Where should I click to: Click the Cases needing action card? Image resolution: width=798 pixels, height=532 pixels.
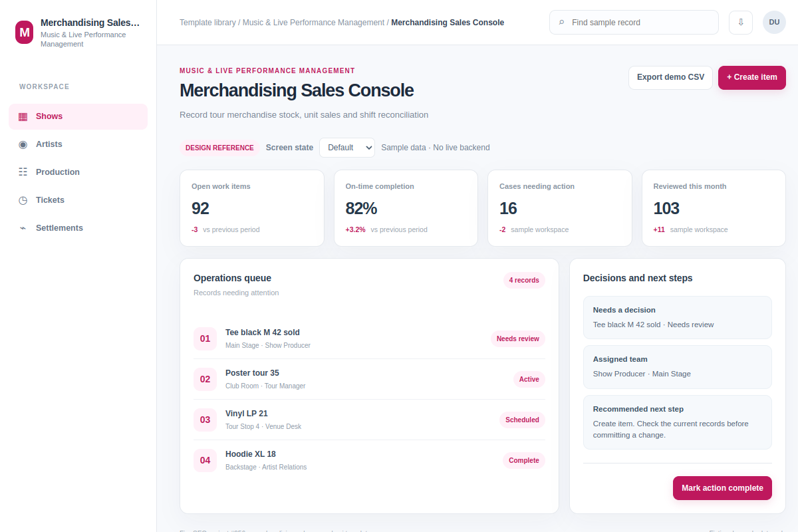560,208
